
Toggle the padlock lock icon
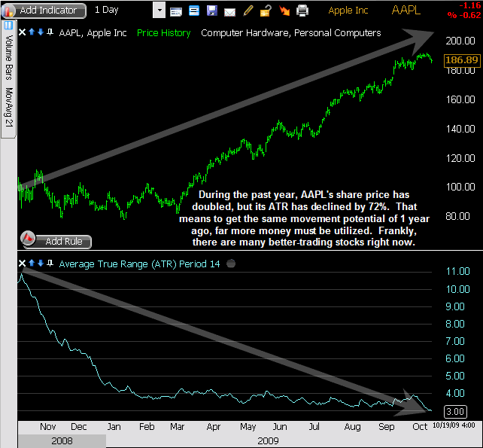coord(266,11)
